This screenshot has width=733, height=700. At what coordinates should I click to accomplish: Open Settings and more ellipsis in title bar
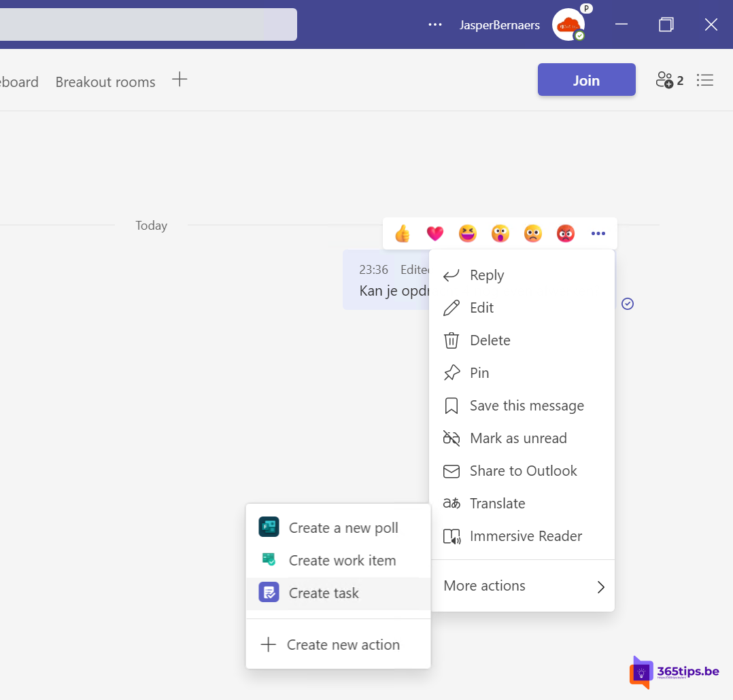pos(435,24)
